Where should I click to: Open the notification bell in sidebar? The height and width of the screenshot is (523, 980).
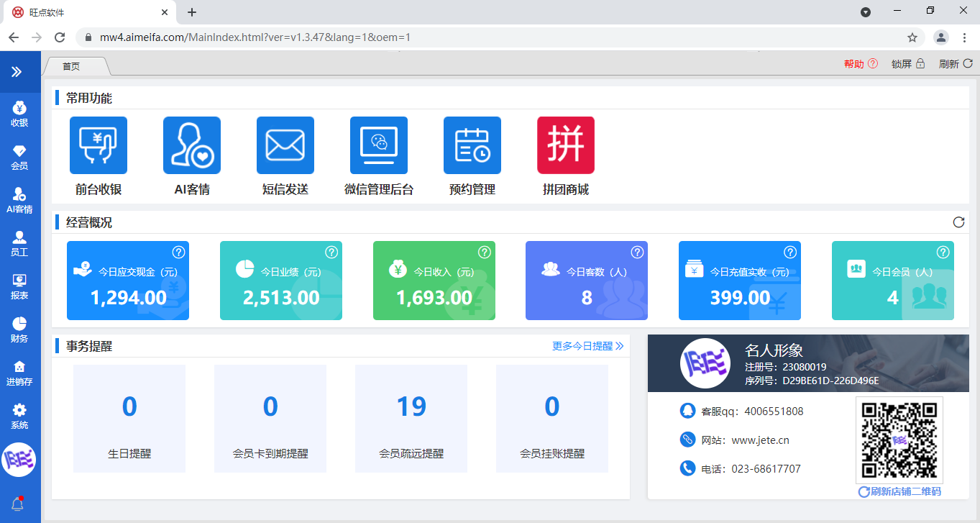click(x=17, y=504)
